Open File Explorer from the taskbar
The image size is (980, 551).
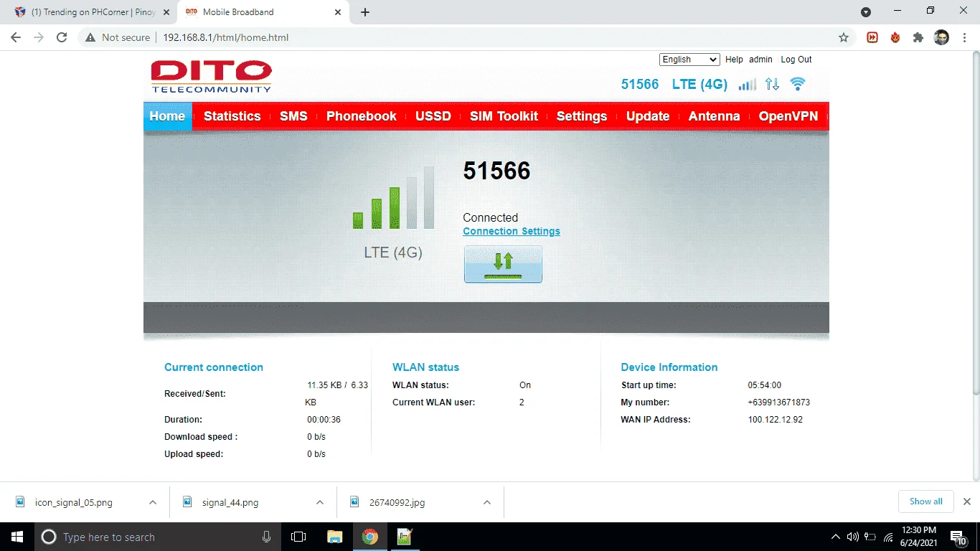click(334, 537)
